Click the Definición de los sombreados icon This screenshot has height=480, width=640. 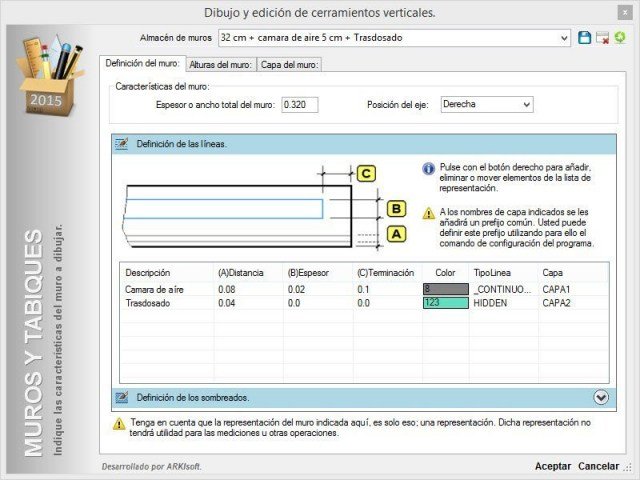122,397
